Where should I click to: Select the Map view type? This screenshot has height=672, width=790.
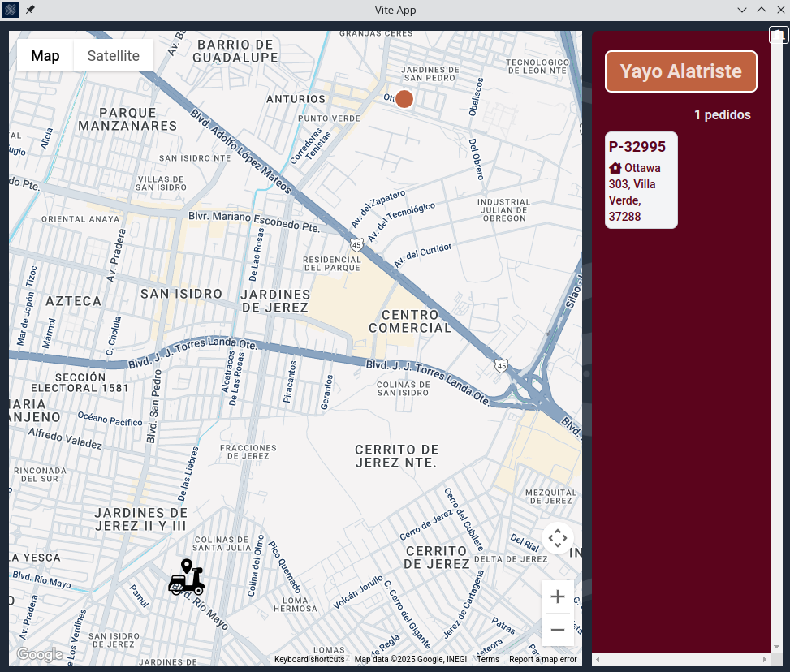[x=45, y=56]
